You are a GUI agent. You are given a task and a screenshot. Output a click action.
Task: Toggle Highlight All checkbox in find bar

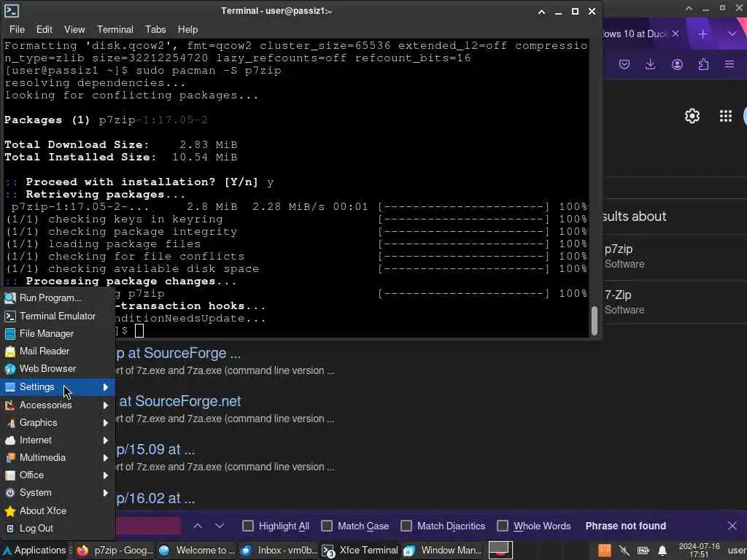(x=248, y=526)
